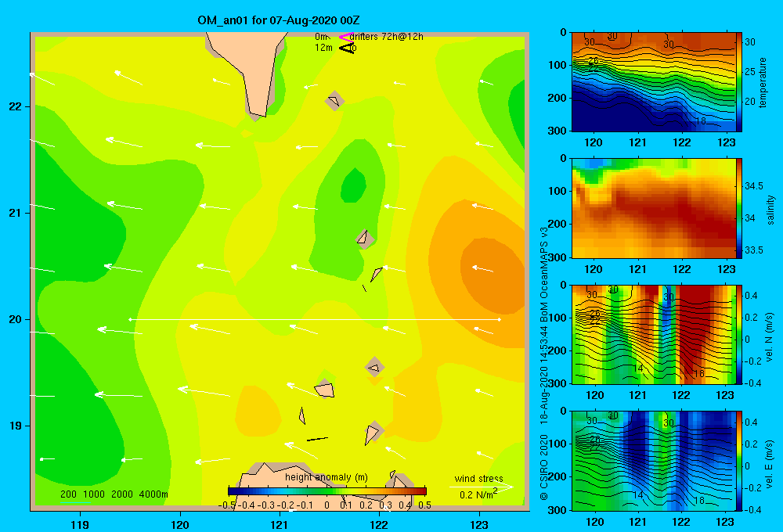The width and height of the screenshot is (783, 532).
Task: Click the '0m' drifter depth label
Action: 321,37
